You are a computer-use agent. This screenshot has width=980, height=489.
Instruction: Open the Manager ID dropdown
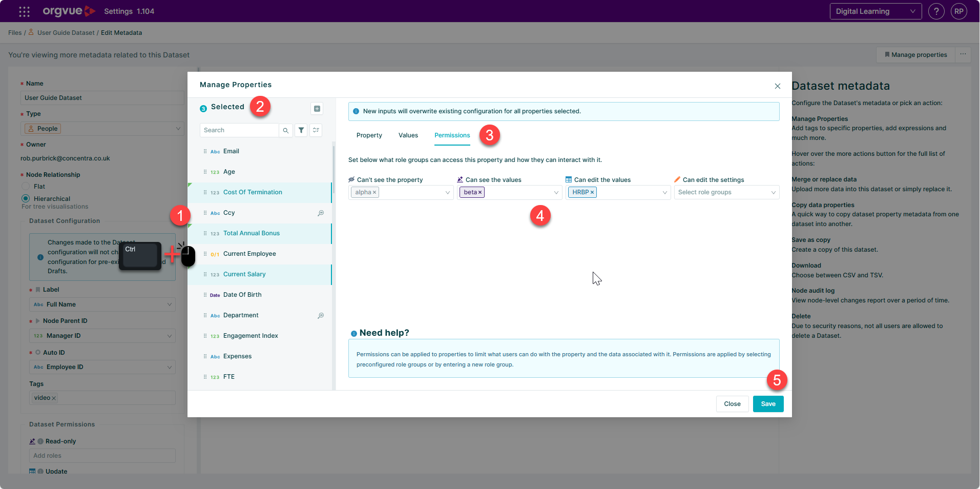102,336
